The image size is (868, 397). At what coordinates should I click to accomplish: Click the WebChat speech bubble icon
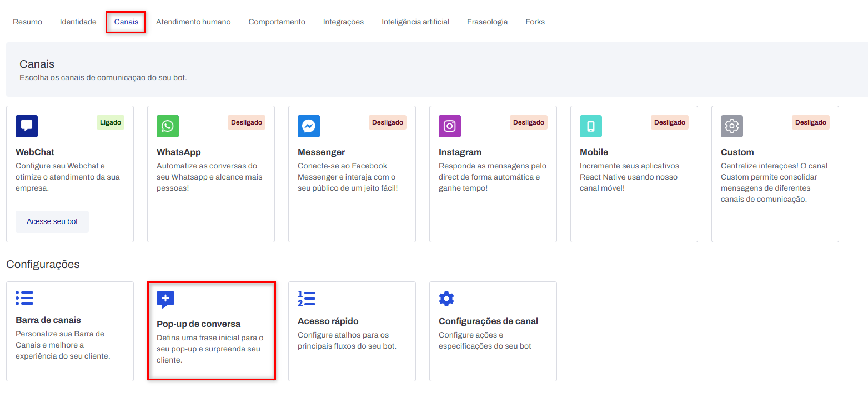click(x=27, y=126)
